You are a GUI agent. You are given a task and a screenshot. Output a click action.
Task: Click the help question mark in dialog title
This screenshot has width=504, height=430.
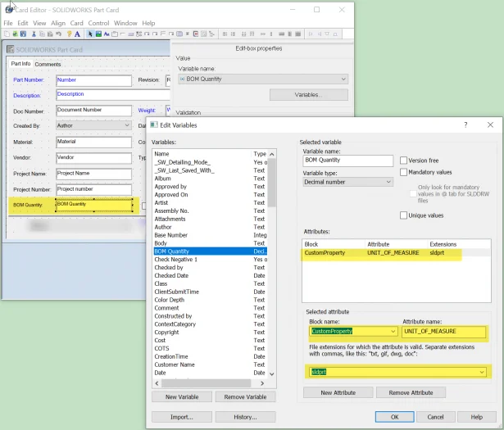point(465,124)
